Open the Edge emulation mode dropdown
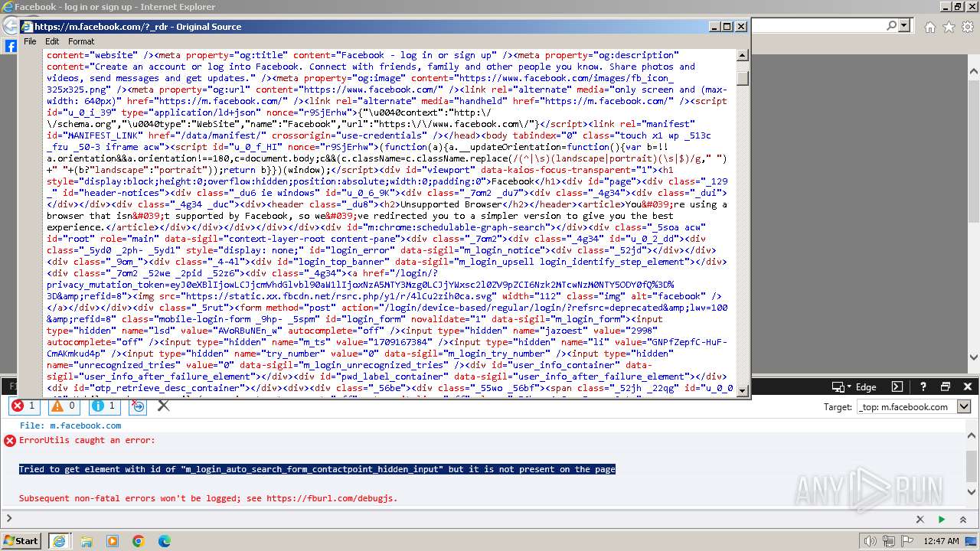This screenshot has height=551, width=980. point(855,386)
